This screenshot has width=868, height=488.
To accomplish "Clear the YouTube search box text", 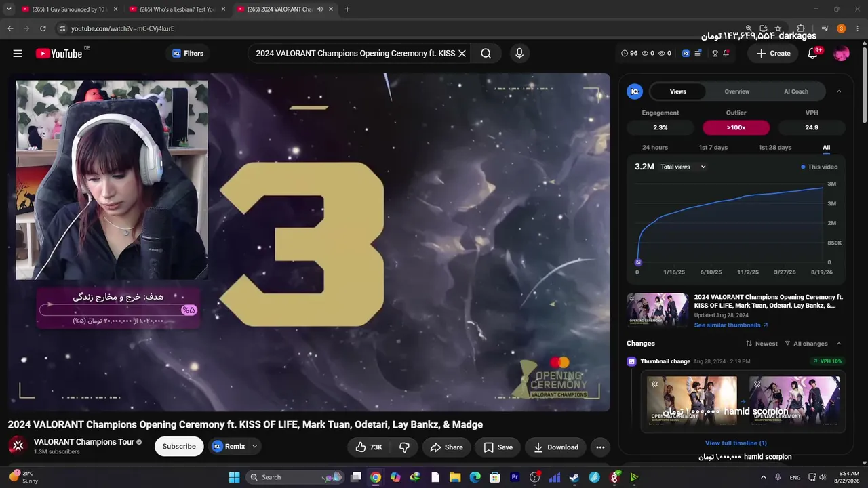I will point(462,54).
